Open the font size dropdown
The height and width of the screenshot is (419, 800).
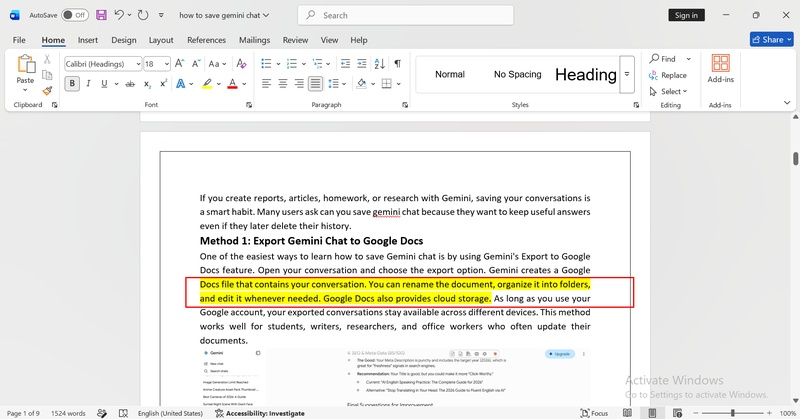(167, 64)
